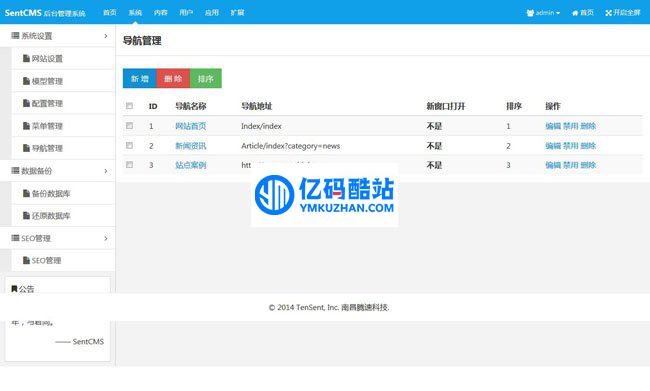Viewport: 650px width, 391px height.
Task: Click the red 删除 button
Action: [x=173, y=78]
